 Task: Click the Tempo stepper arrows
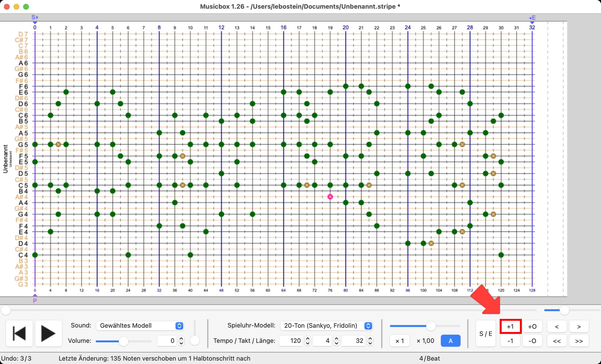[x=307, y=341]
